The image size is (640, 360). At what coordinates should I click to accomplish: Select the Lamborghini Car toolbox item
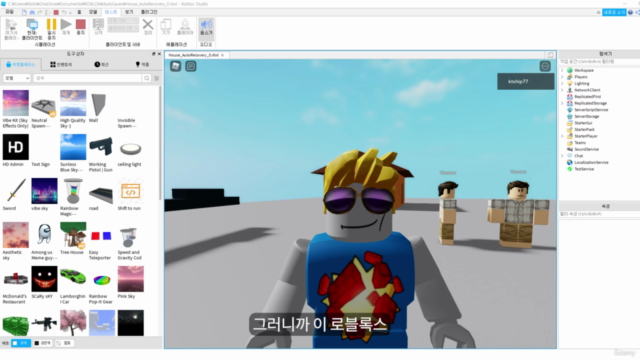pyautogui.click(x=73, y=285)
